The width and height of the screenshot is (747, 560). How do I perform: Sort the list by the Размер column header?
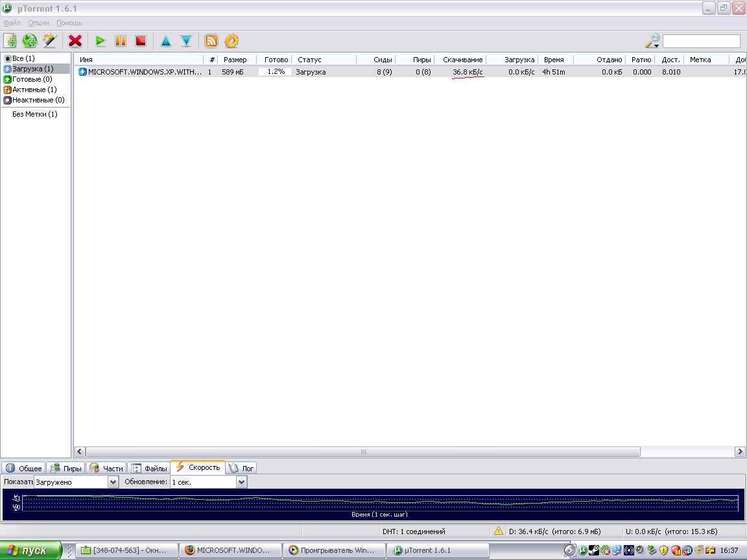click(235, 60)
